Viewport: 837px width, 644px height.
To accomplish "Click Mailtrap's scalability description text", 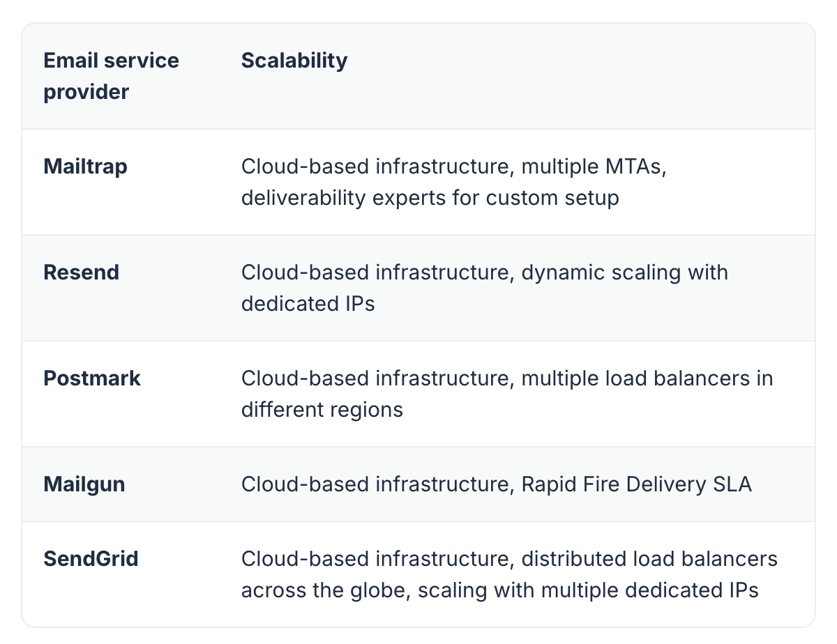I will 454,182.
